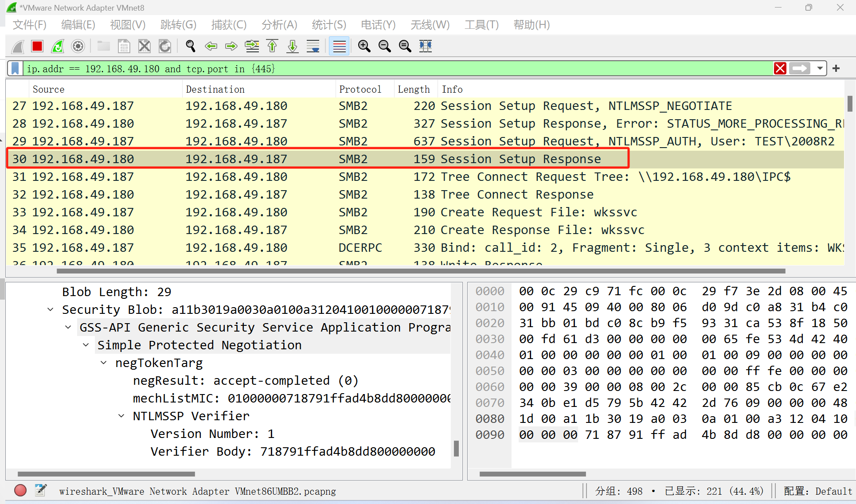Open the display filter history dropdown

[x=820, y=69]
